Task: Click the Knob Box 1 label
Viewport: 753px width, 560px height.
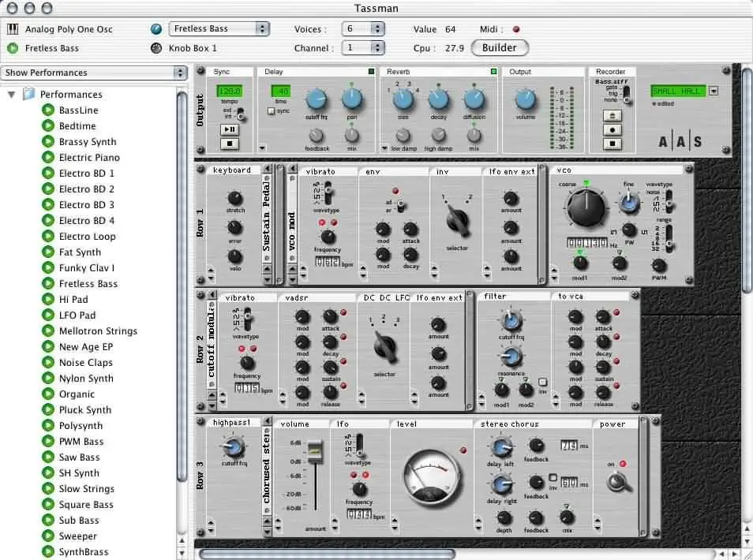Action: pyautogui.click(x=193, y=48)
